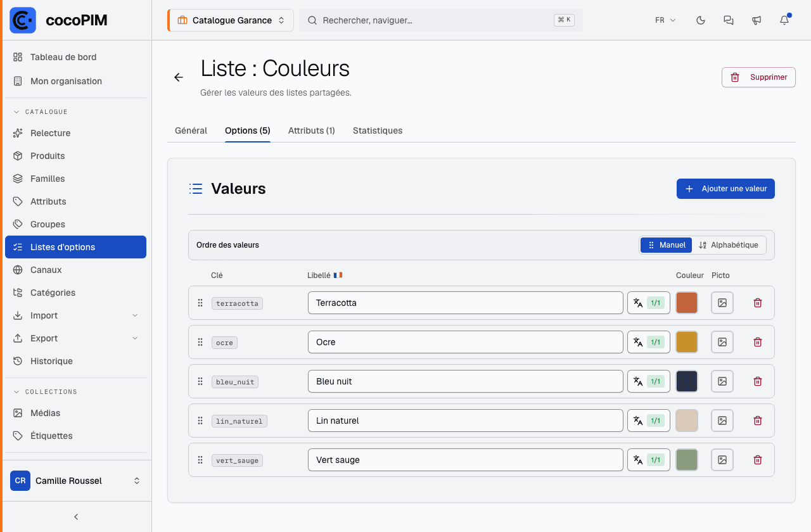Go to Tableau de bord
Image resolution: width=811 pixels, height=532 pixels.
pyautogui.click(x=76, y=57)
